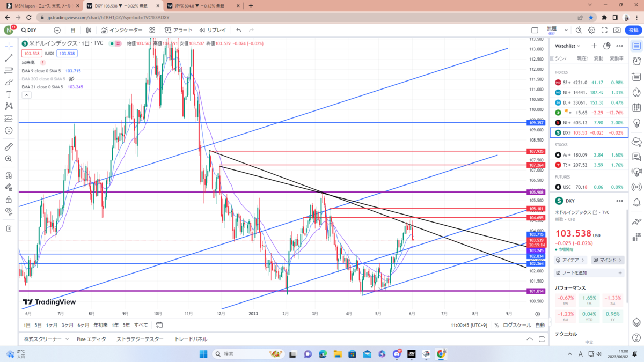Select the DXY row in the watchlist
644x362 pixels.
click(590, 132)
